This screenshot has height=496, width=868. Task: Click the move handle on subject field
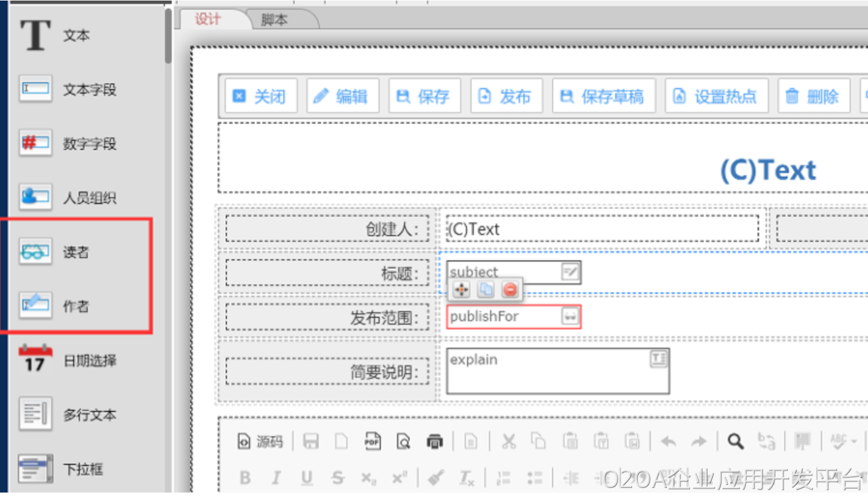coord(461,289)
